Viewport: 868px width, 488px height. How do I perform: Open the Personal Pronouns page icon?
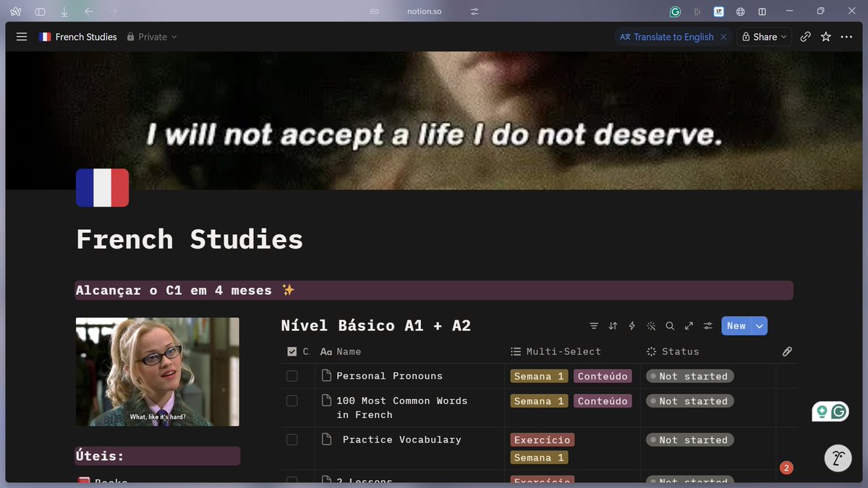point(326,376)
